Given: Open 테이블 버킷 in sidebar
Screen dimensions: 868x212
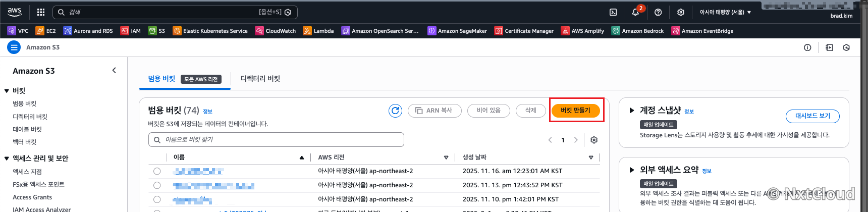Looking at the screenshot, I should [x=27, y=129].
